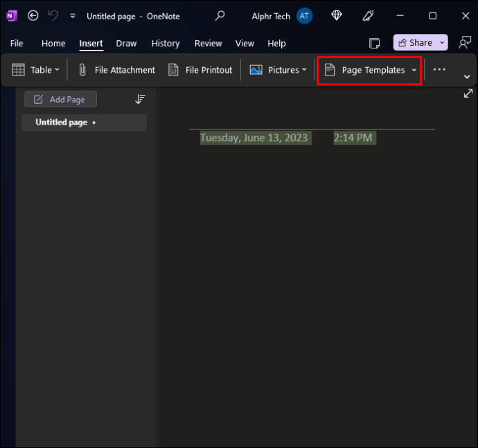Open the File menu
The image size is (478, 448).
tap(17, 43)
